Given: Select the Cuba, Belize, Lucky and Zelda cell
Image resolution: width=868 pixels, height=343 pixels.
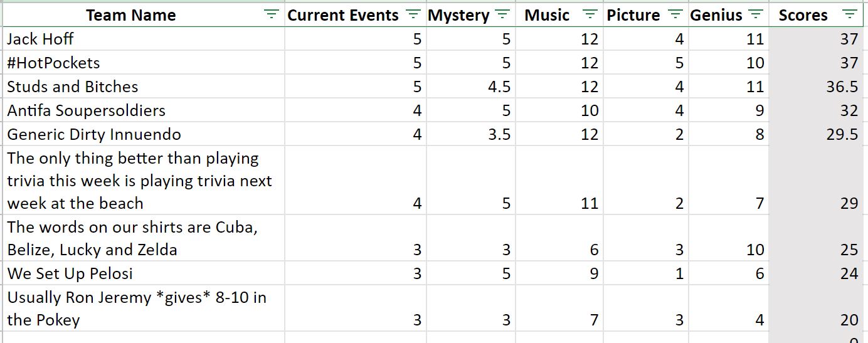Looking at the screenshot, I should [144, 238].
